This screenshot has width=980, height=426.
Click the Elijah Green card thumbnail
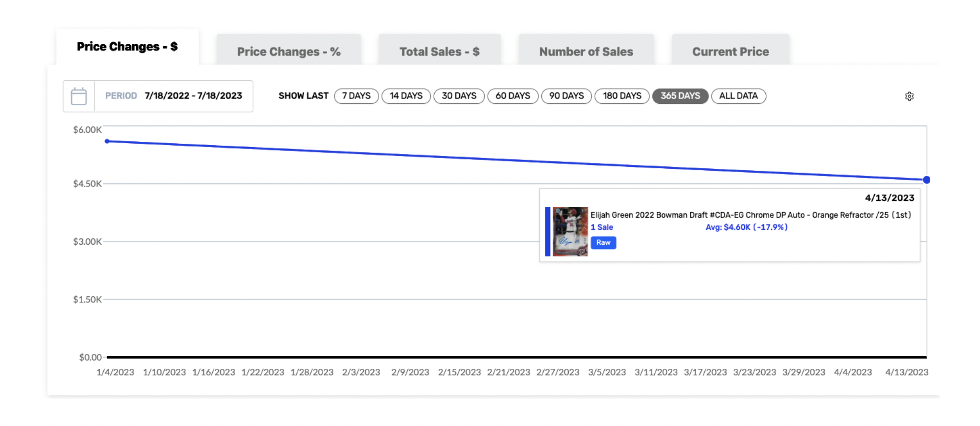(x=570, y=231)
